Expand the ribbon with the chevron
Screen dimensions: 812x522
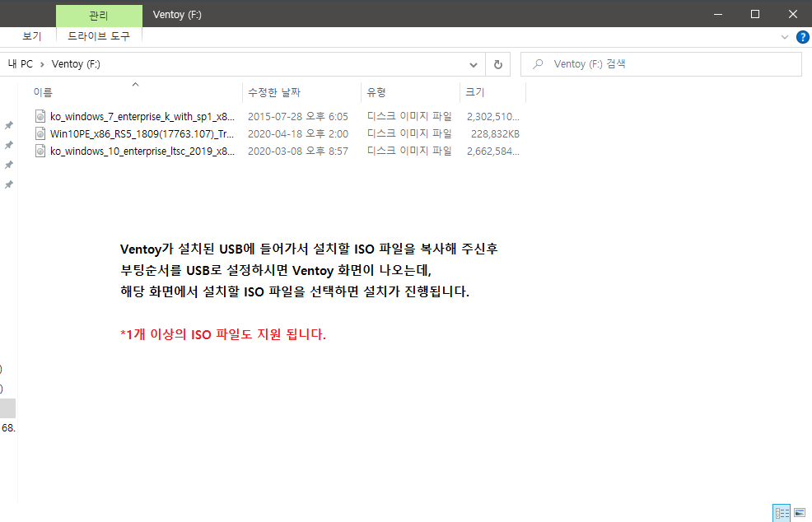tap(784, 37)
